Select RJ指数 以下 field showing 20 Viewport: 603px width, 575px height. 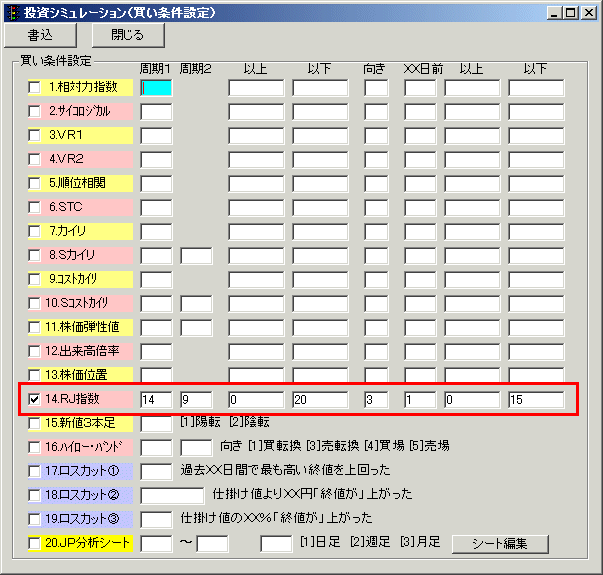tap(320, 400)
